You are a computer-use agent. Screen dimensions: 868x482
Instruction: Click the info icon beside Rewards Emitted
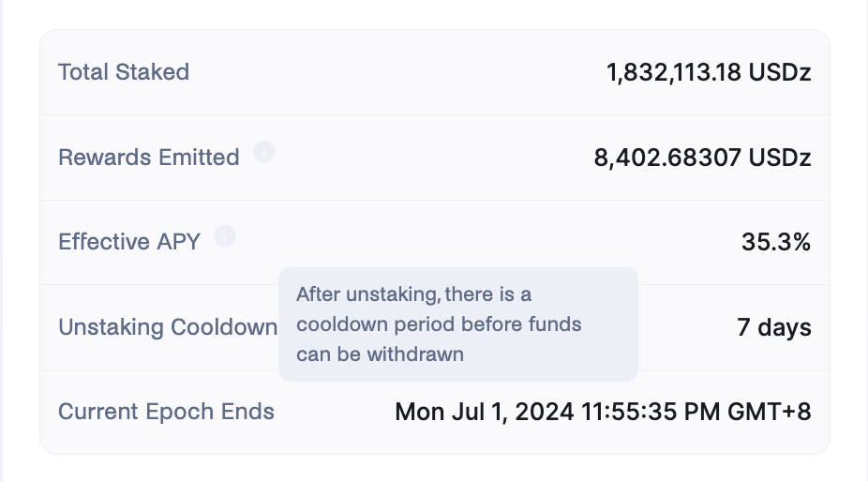264,152
